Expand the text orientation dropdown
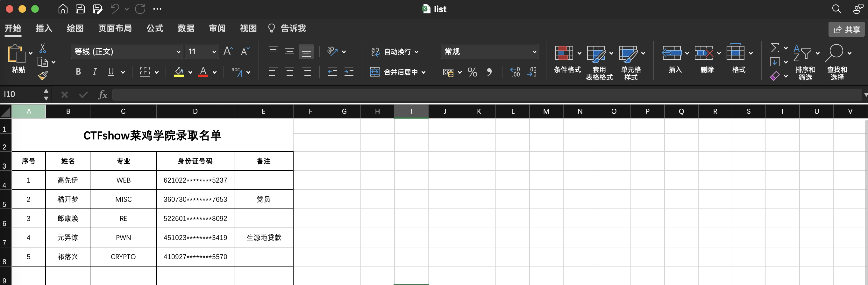The height and width of the screenshot is (285, 868). (344, 52)
